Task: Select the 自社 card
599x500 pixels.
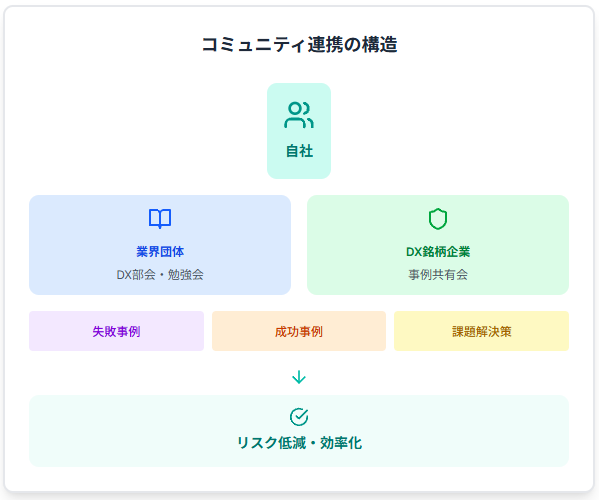Action: (299, 131)
